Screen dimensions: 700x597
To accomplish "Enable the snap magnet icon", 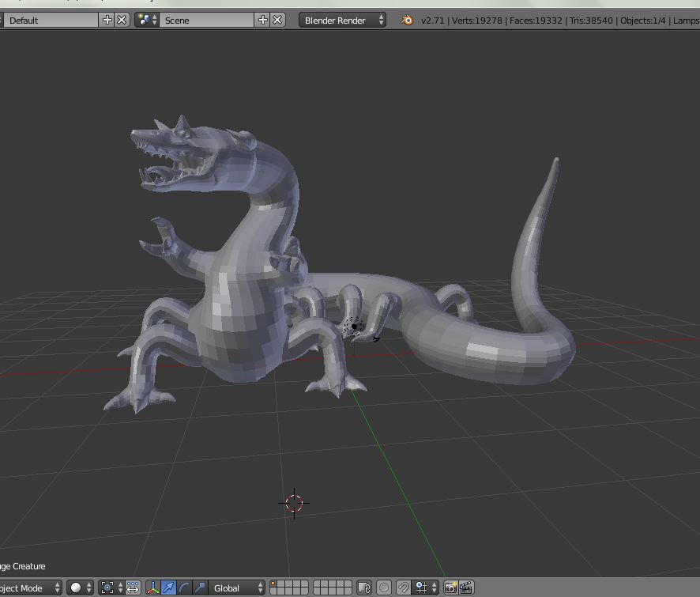I will point(403,588).
